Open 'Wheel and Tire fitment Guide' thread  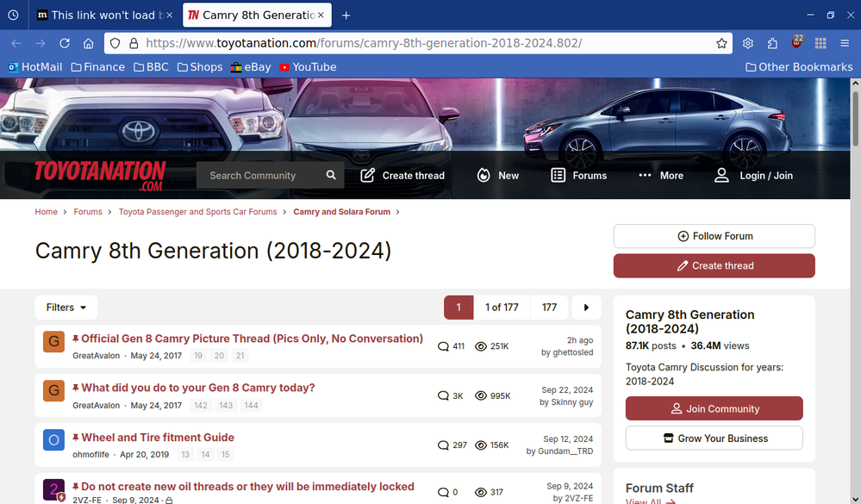point(158,438)
